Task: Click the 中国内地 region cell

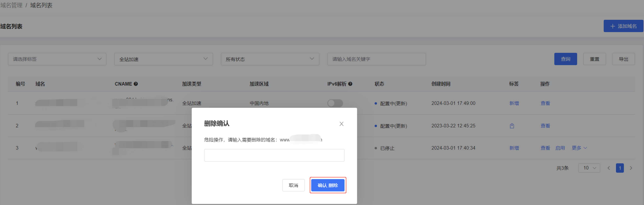Action: [x=259, y=103]
